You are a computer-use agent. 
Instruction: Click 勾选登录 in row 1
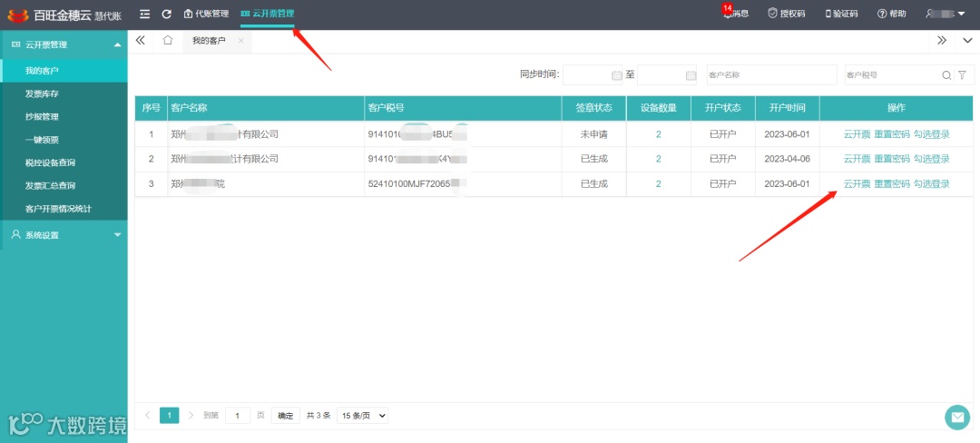(x=931, y=133)
